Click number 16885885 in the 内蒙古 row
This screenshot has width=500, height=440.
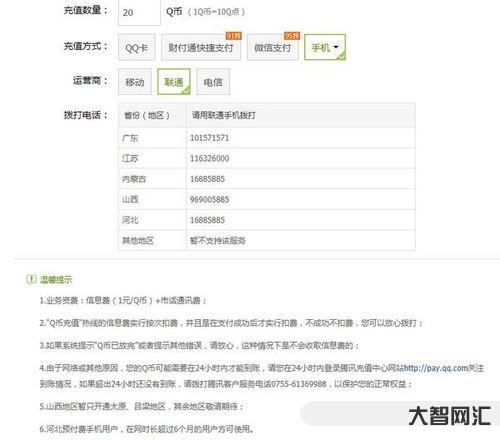pyautogui.click(x=207, y=179)
